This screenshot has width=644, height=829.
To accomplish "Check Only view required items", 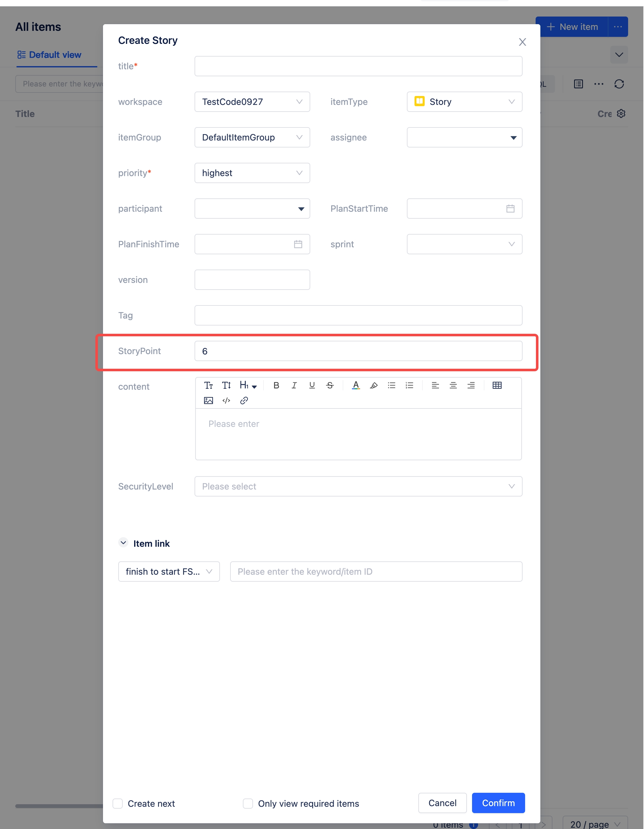I will point(248,804).
